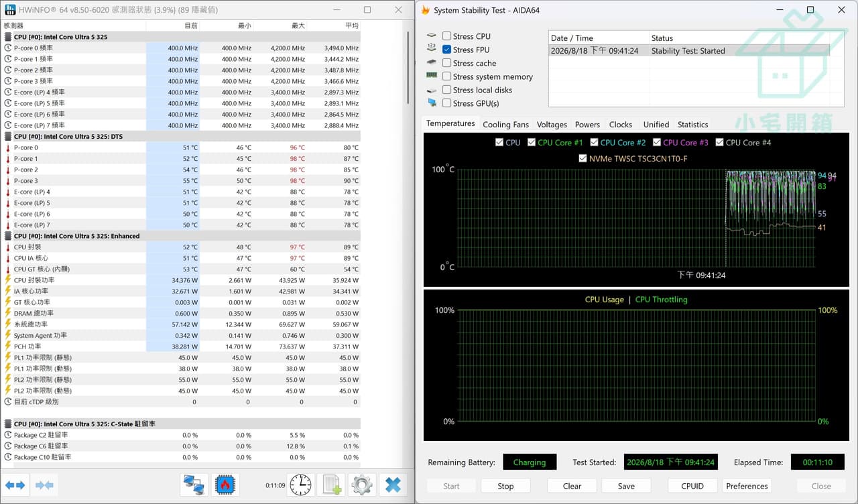Click the grey collapse arrows icon
The width and height of the screenshot is (858, 504).
coord(44,485)
